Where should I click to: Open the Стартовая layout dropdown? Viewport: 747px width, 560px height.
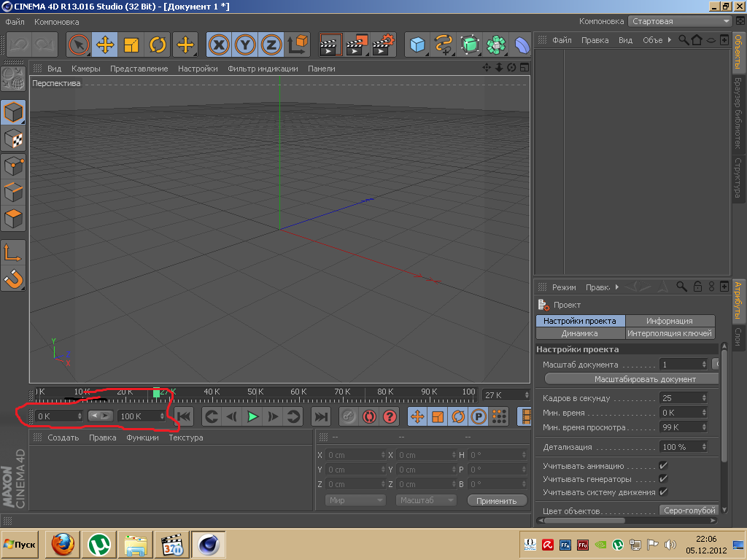tap(680, 21)
